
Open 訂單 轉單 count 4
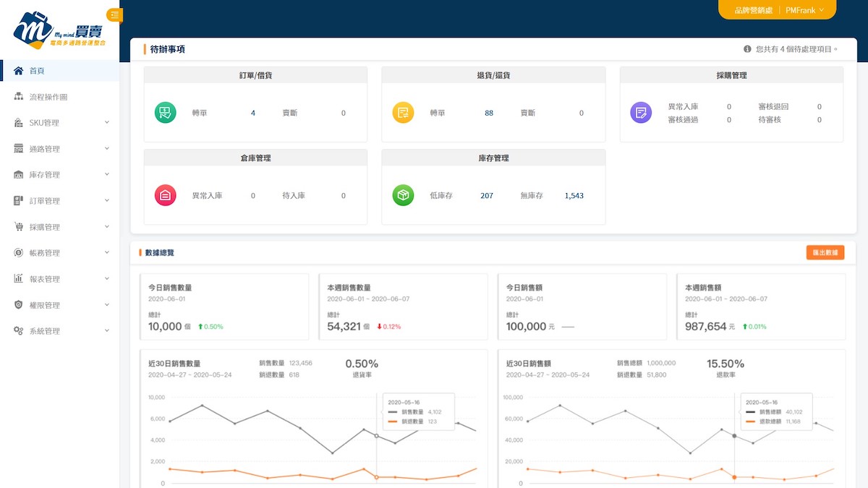click(x=253, y=113)
